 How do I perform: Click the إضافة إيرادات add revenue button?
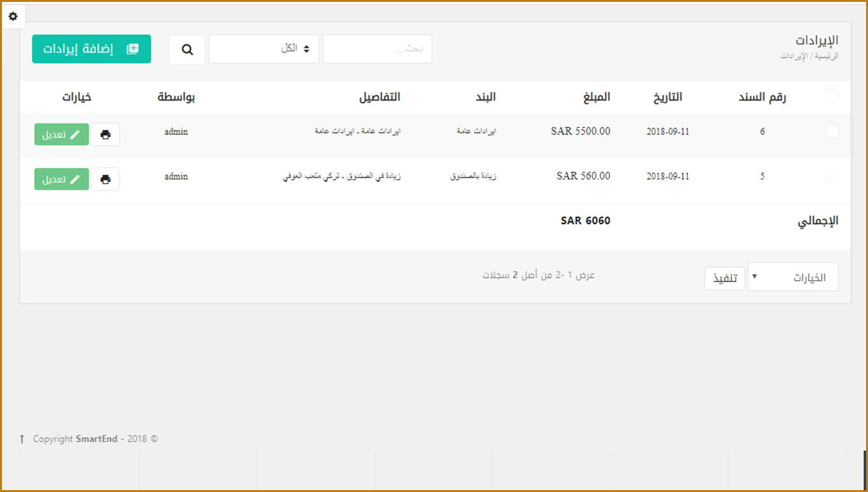[x=92, y=49]
